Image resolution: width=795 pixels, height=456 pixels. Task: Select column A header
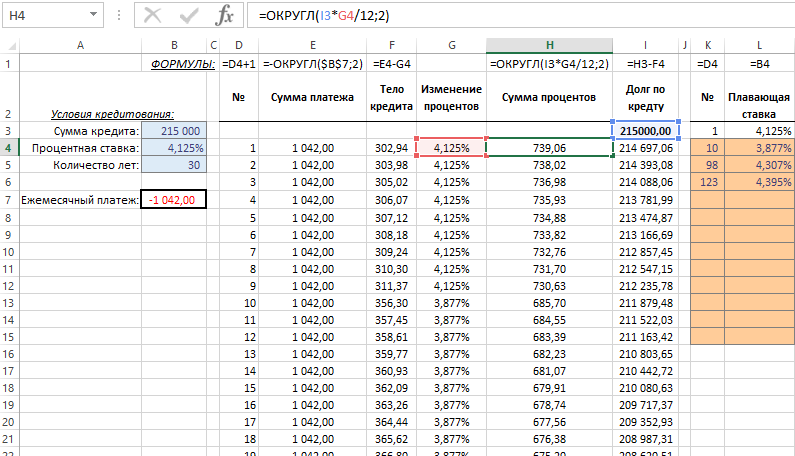pyautogui.click(x=80, y=46)
